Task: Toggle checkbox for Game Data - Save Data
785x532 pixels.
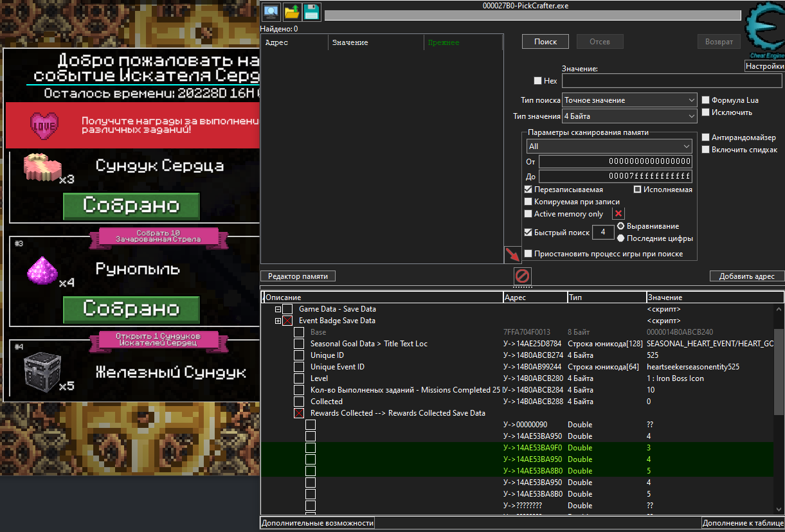Action: [287, 309]
